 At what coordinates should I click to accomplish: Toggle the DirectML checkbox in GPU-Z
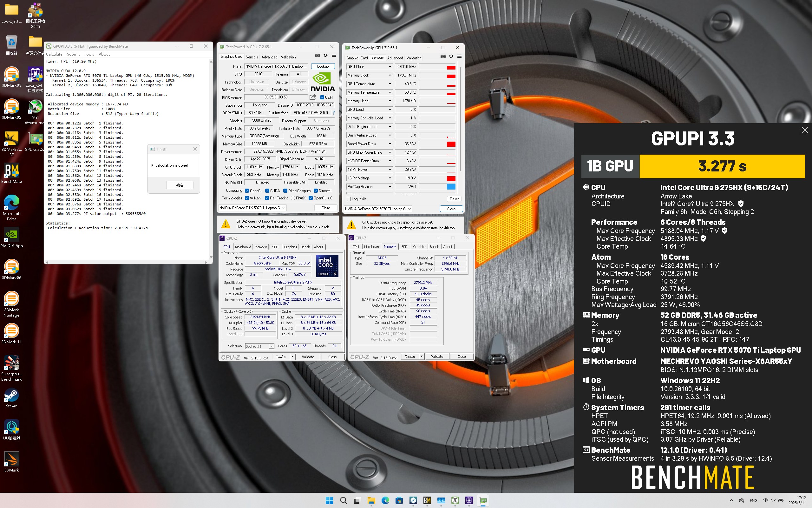pos(316,191)
